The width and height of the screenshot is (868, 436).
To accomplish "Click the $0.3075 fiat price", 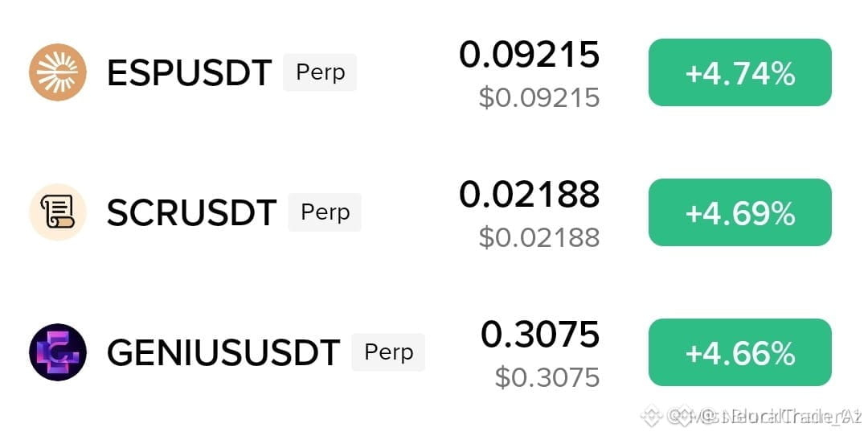I will [x=547, y=377].
